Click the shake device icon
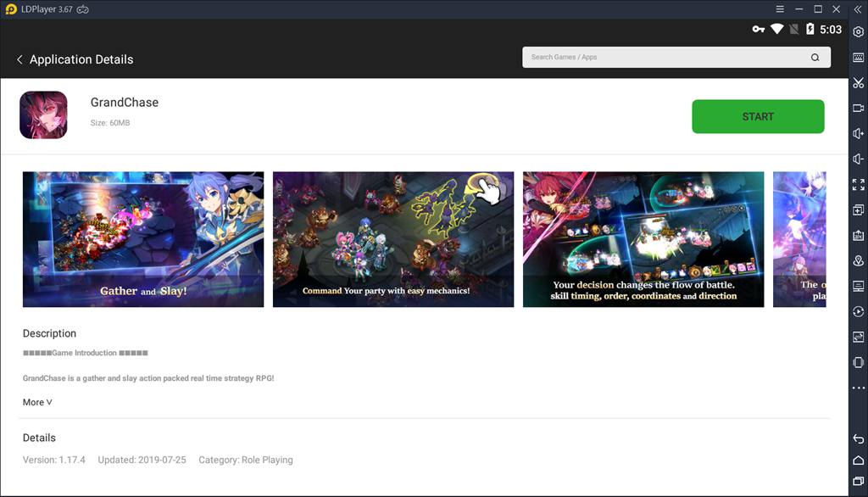Image resolution: width=868 pixels, height=497 pixels. (858, 362)
